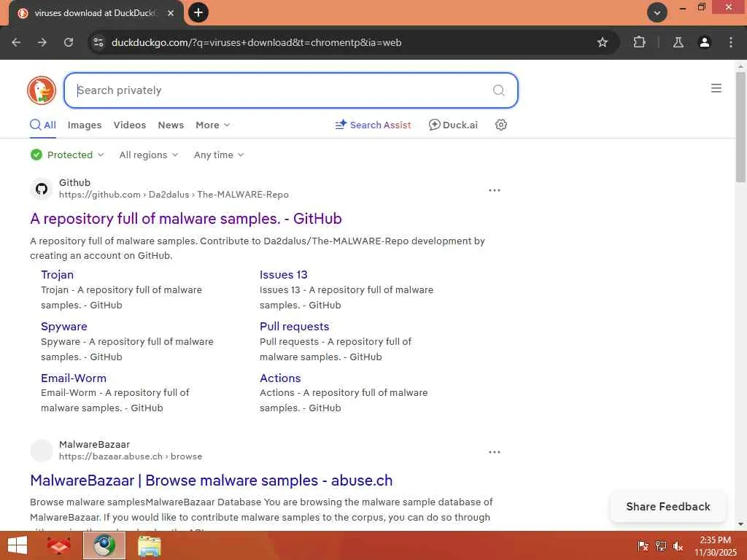The image size is (747, 560).
Task: Open more options for the MalwareBazaar result
Action: pos(495,452)
